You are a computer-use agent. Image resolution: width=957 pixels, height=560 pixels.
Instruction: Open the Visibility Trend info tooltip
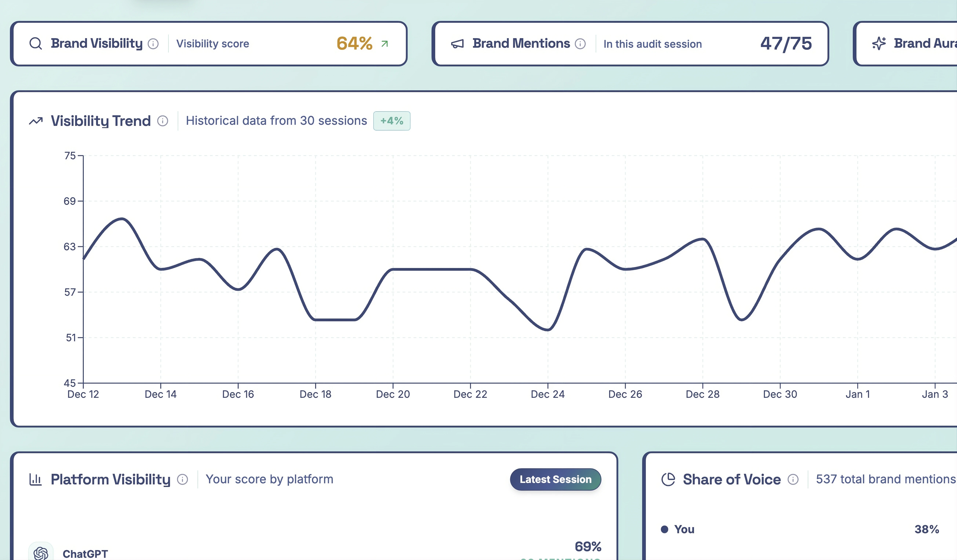163,121
